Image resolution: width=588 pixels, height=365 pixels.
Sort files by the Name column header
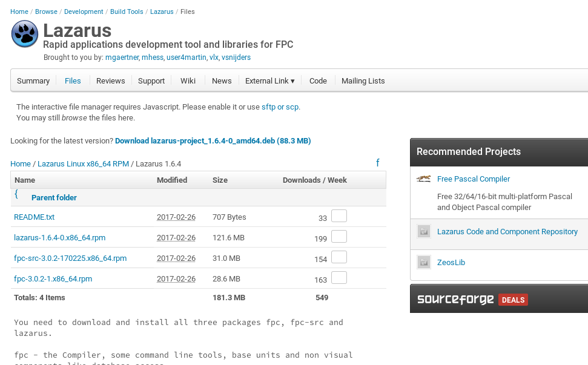[25, 180]
